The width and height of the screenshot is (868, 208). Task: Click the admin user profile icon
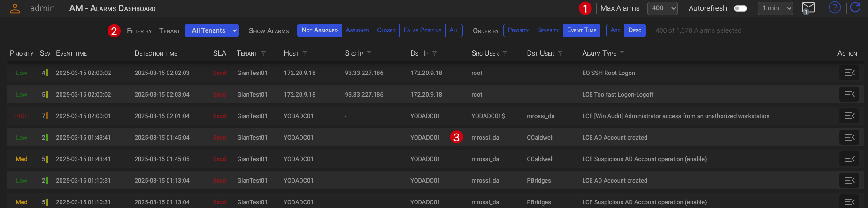click(15, 8)
